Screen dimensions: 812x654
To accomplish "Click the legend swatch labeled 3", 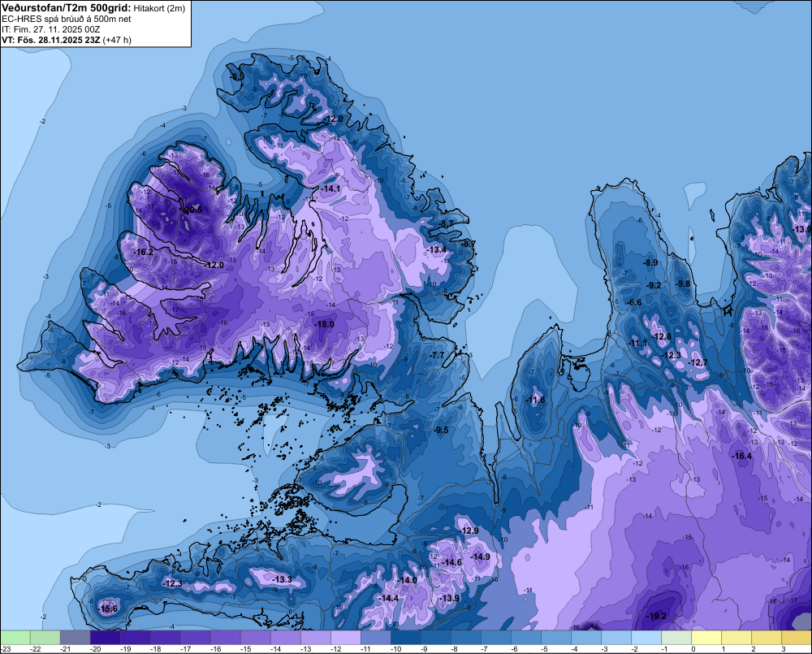I will coord(797,637).
